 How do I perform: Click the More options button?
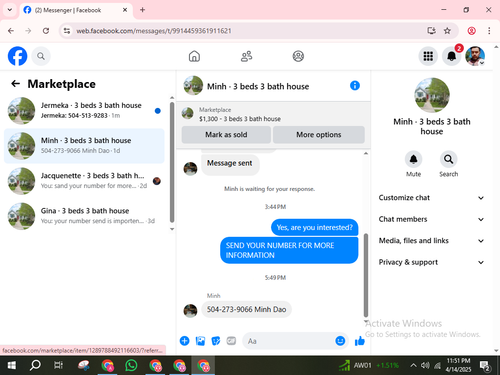pyautogui.click(x=319, y=135)
